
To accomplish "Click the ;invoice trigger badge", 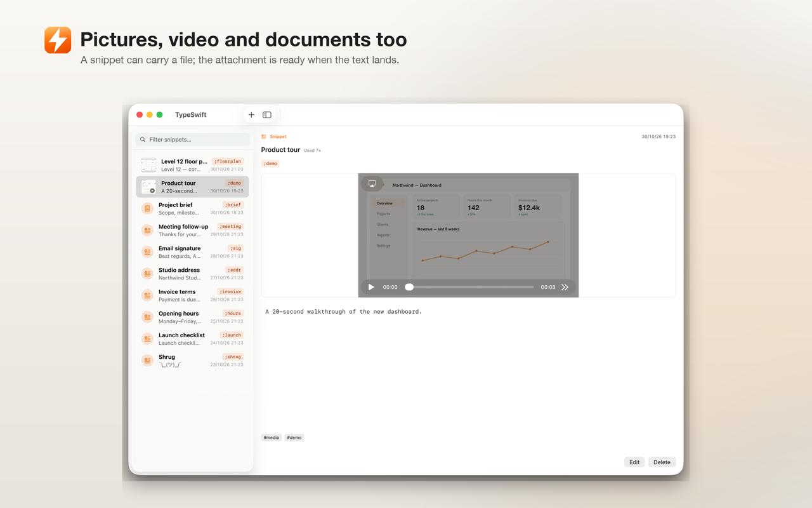I will [230, 291].
